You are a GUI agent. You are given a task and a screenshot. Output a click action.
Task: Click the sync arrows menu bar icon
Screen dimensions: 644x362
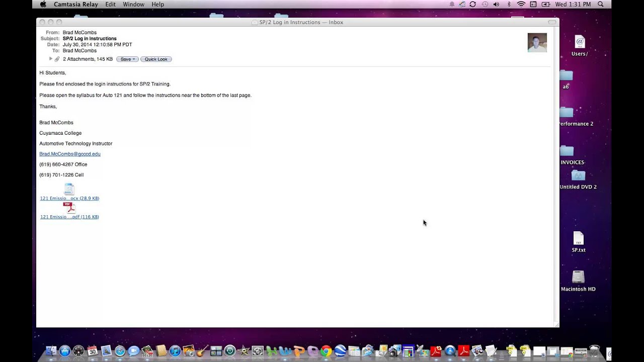click(472, 4)
